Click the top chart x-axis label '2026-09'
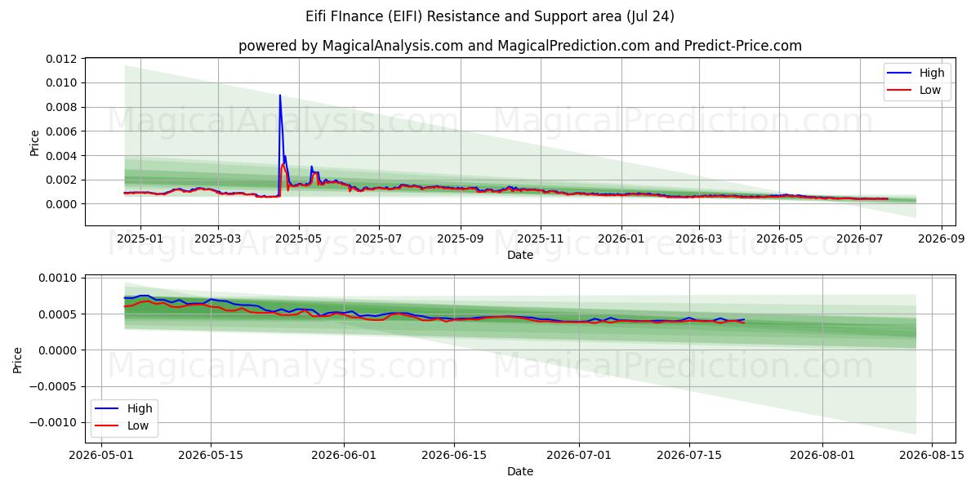The width and height of the screenshot is (980, 490). 941,238
